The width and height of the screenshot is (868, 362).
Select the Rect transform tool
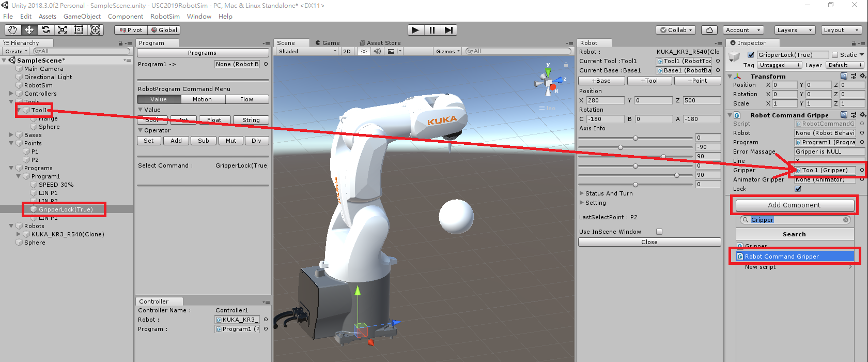pyautogui.click(x=79, y=30)
